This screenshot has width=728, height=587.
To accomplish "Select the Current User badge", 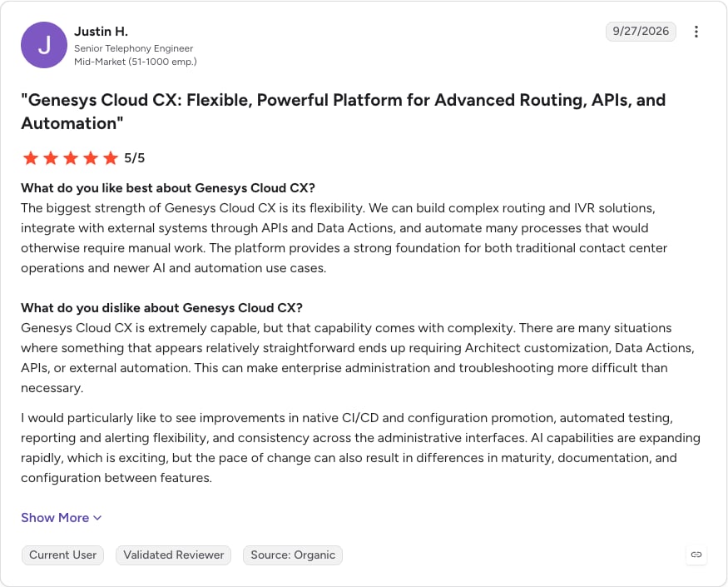I will pos(62,555).
